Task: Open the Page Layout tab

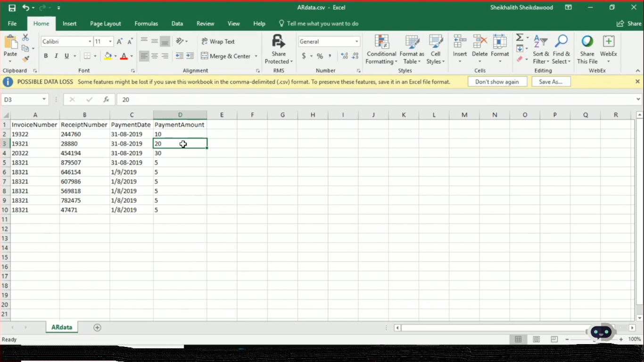Action: click(x=105, y=24)
